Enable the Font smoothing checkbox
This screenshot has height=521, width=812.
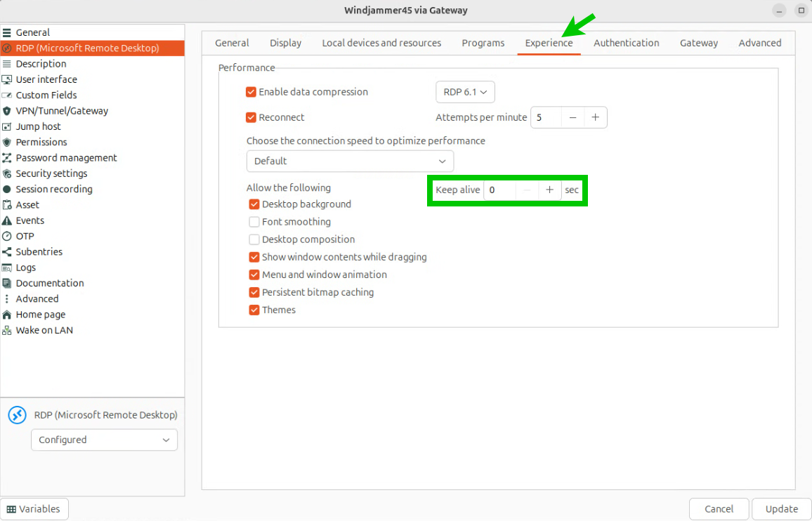point(254,222)
